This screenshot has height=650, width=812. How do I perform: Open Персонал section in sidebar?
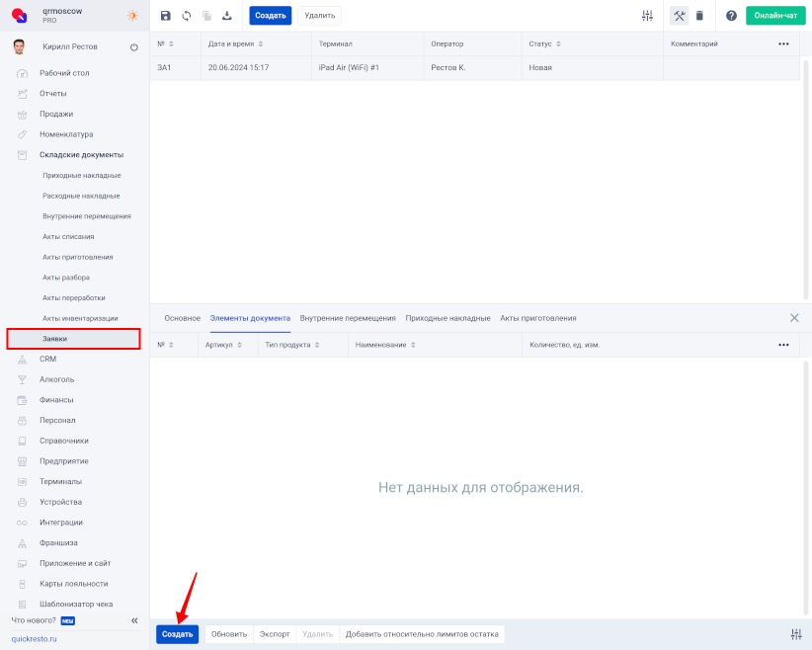tap(57, 421)
